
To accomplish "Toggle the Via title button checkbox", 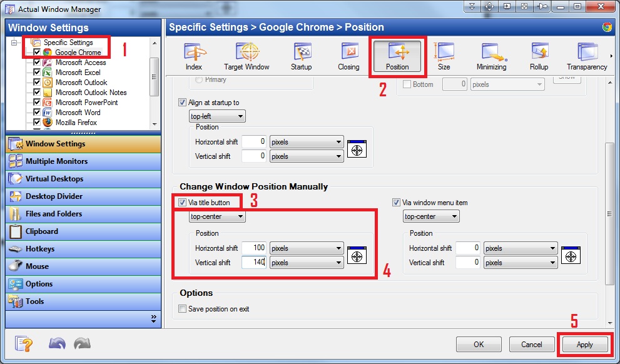I will (182, 203).
